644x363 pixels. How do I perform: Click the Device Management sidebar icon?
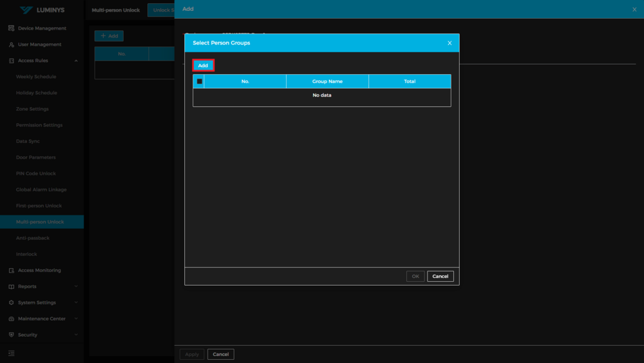point(12,28)
